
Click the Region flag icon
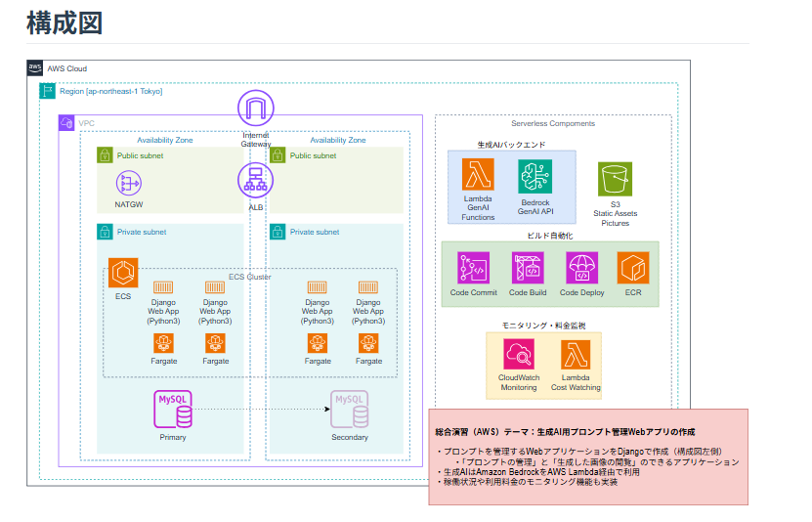(x=48, y=91)
